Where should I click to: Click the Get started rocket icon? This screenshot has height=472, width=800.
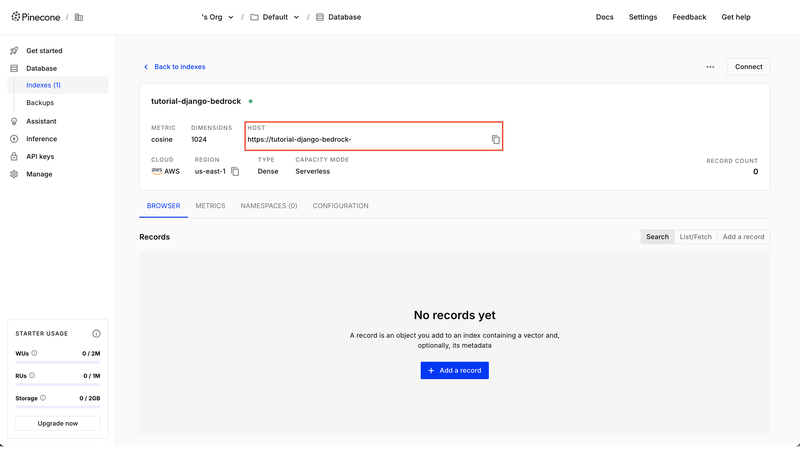[x=14, y=51]
